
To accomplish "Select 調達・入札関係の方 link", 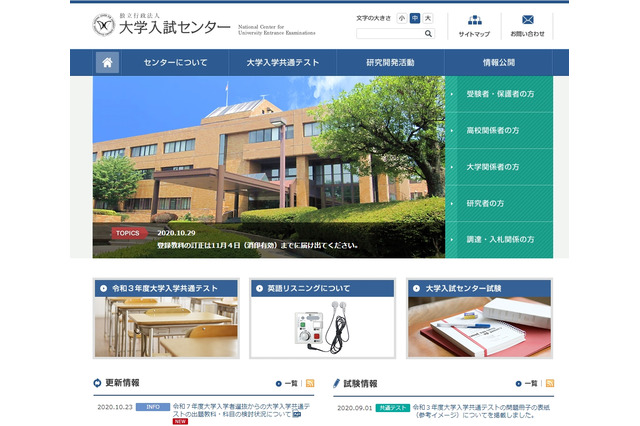I will point(499,240).
